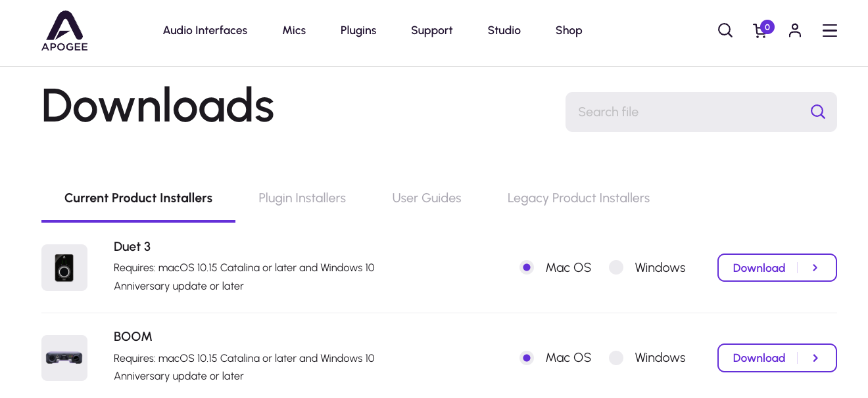This screenshot has width=868, height=398.
Task: Open the hamburger menu icon
Action: pyautogui.click(x=830, y=30)
